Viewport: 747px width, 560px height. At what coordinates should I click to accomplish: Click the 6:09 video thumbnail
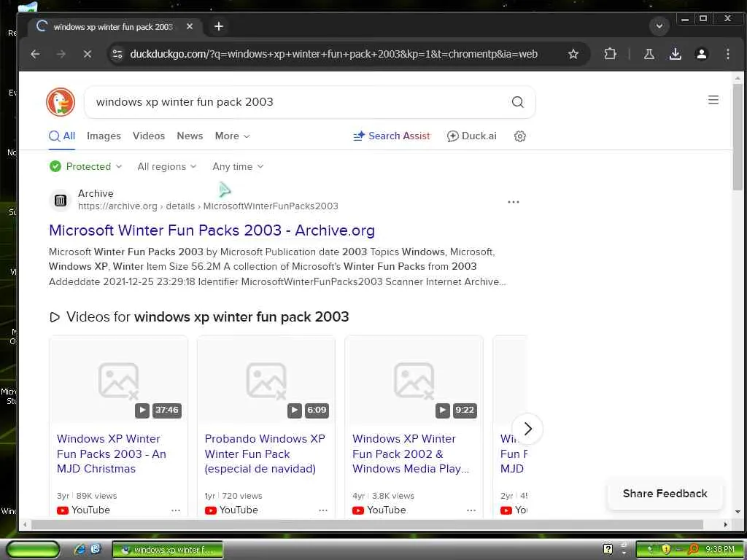click(266, 380)
